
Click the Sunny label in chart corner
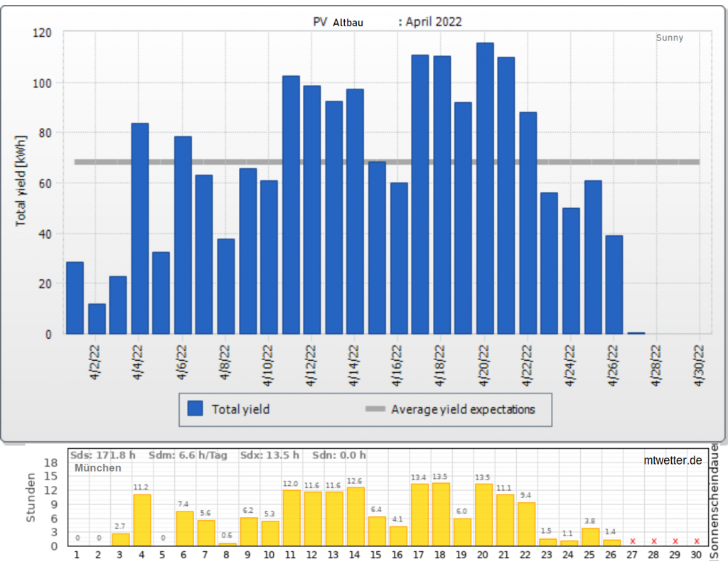tap(669, 38)
